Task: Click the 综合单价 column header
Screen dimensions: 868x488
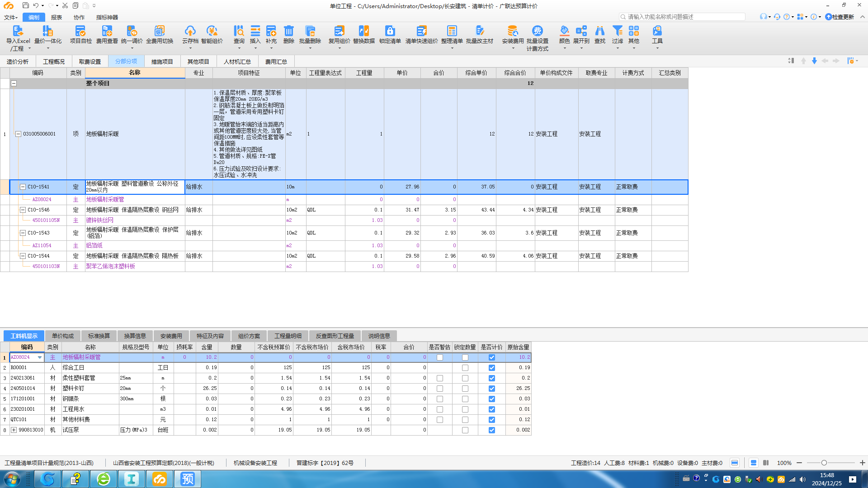Action: click(x=476, y=73)
